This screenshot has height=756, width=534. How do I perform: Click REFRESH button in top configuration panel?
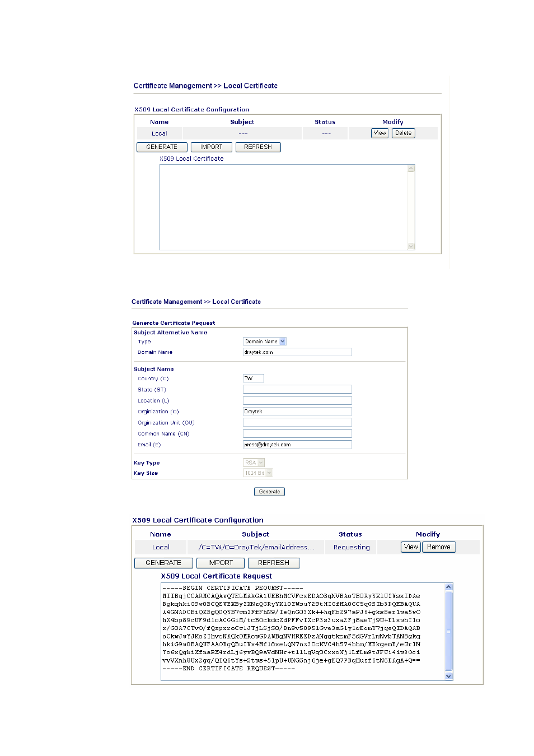pos(258,147)
